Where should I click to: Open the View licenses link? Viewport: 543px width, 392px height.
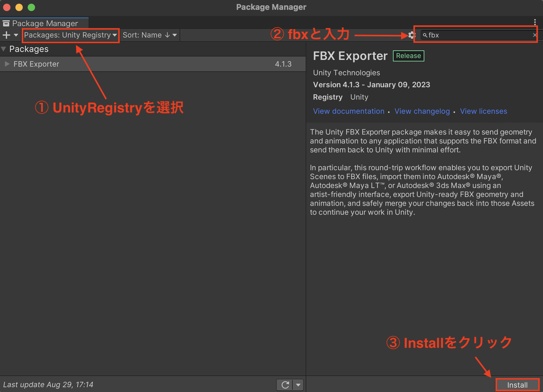(483, 111)
